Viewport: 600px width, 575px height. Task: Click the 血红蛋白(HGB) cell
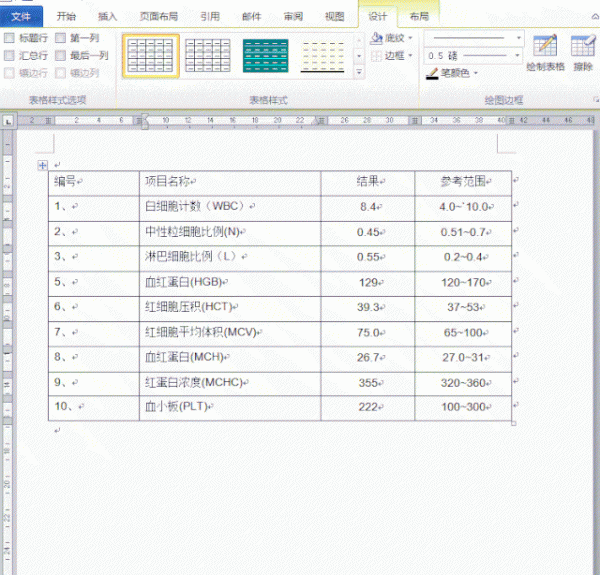[x=230, y=284]
